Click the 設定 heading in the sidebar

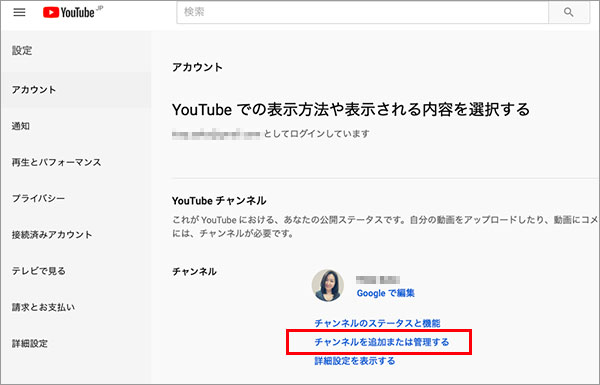click(22, 51)
